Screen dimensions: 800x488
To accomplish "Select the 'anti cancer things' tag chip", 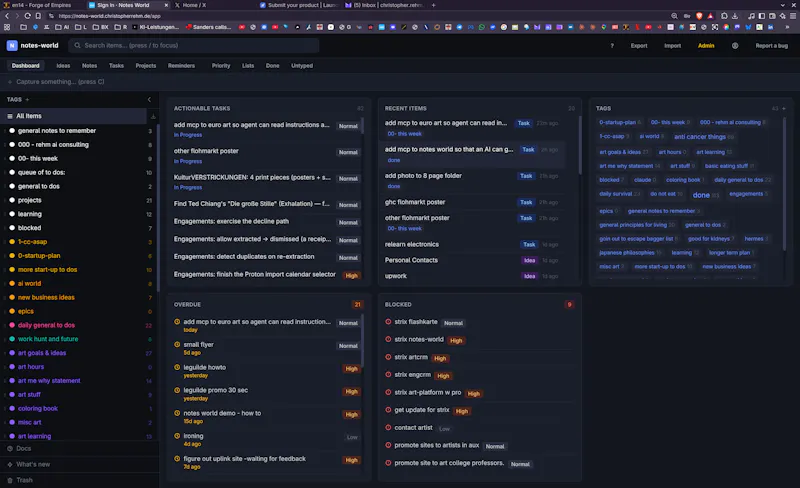I will (704, 137).
